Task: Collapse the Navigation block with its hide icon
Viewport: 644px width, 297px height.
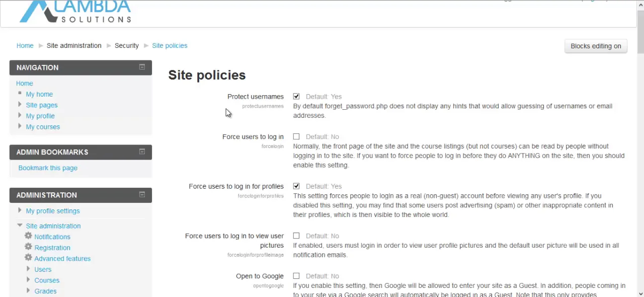Action: pos(142,67)
